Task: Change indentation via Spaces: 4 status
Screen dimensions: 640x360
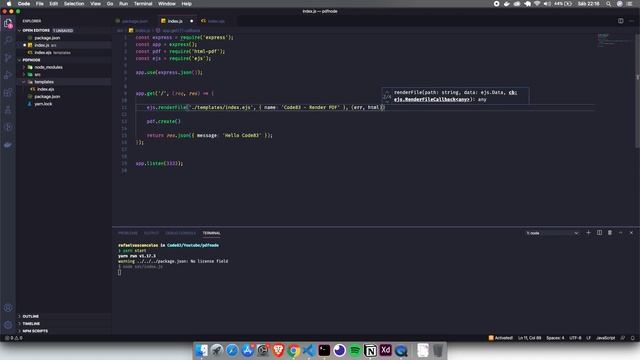Action: (555, 338)
